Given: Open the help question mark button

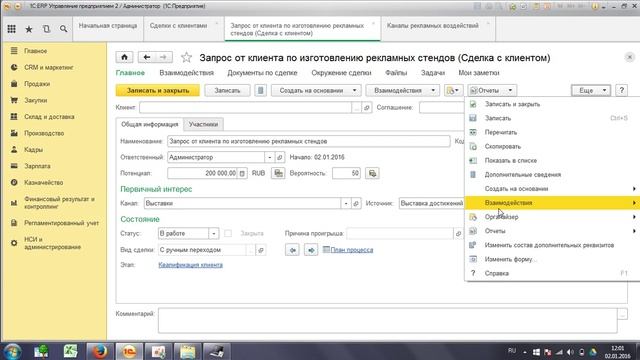Looking at the screenshot, I should (x=622, y=90).
